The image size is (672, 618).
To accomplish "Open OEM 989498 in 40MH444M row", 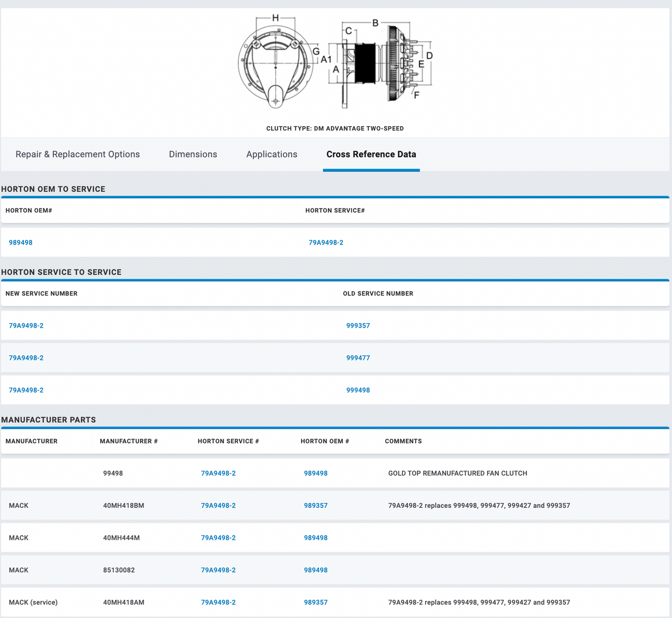I will (x=316, y=538).
